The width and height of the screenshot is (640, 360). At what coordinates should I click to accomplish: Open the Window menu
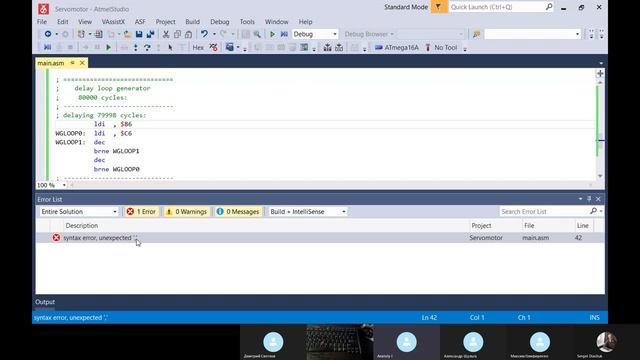276,22
